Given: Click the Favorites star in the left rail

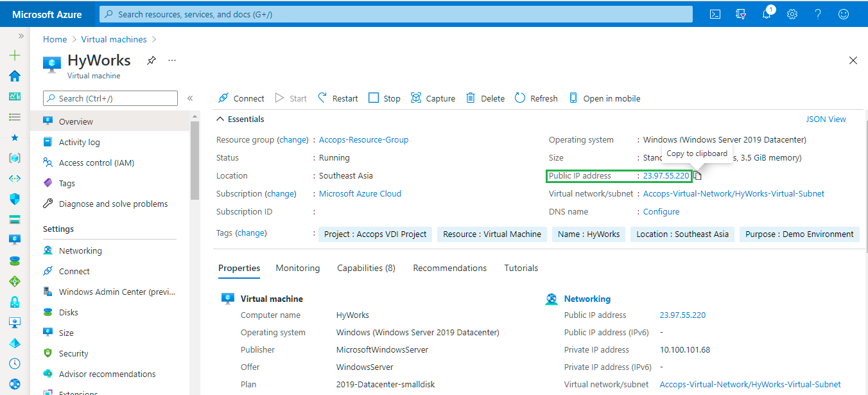Looking at the screenshot, I should tap(15, 137).
